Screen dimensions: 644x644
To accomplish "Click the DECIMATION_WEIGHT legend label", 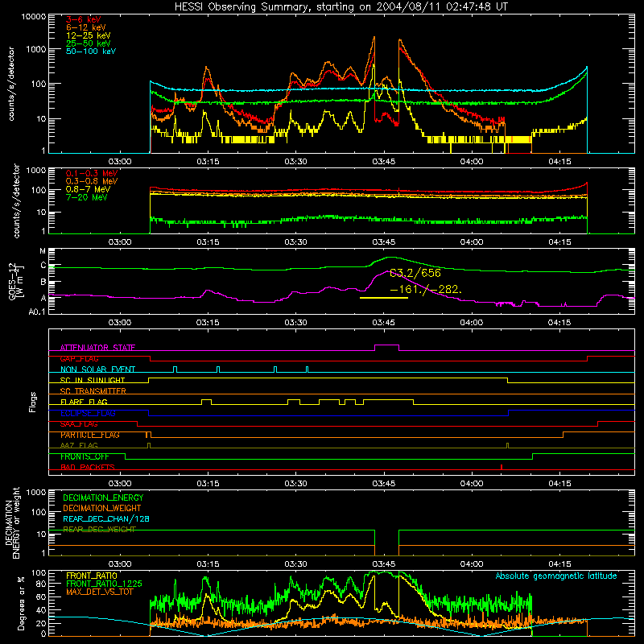I will point(102,508).
